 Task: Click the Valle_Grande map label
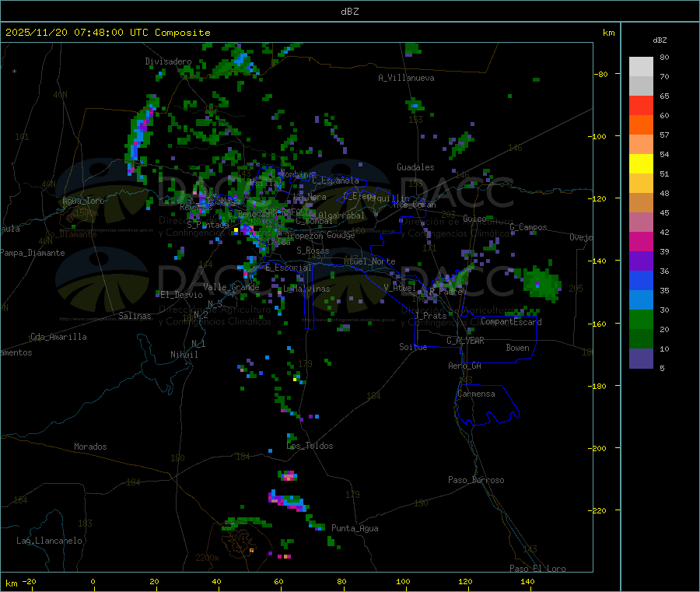click(x=231, y=287)
